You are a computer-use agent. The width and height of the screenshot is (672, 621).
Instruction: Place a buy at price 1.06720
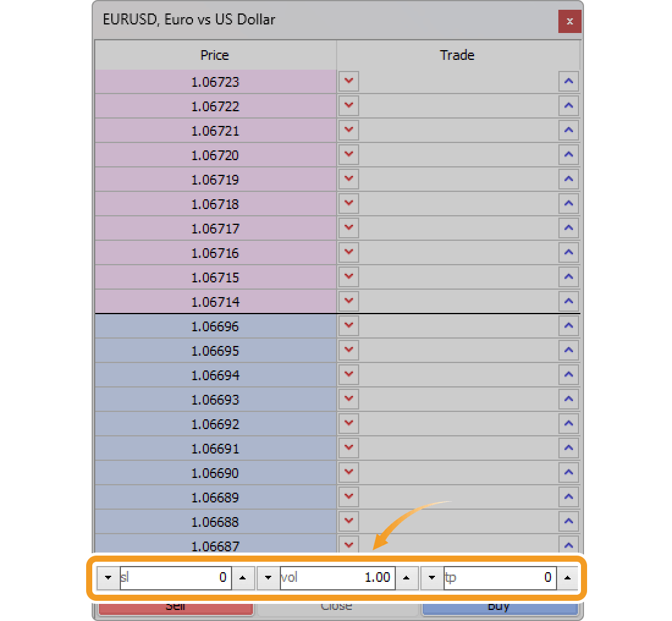pyautogui.click(x=569, y=155)
